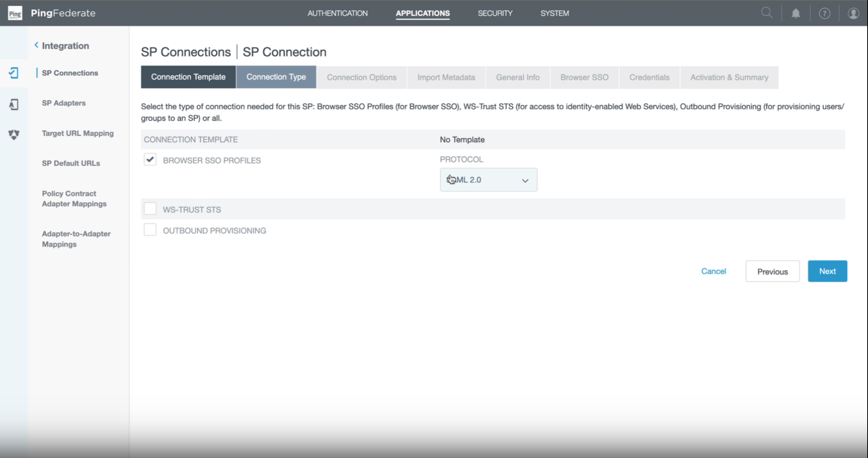Switch to Activation & Summary tab
The width and height of the screenshot is (868, 458).
click(x=729, y=77)
